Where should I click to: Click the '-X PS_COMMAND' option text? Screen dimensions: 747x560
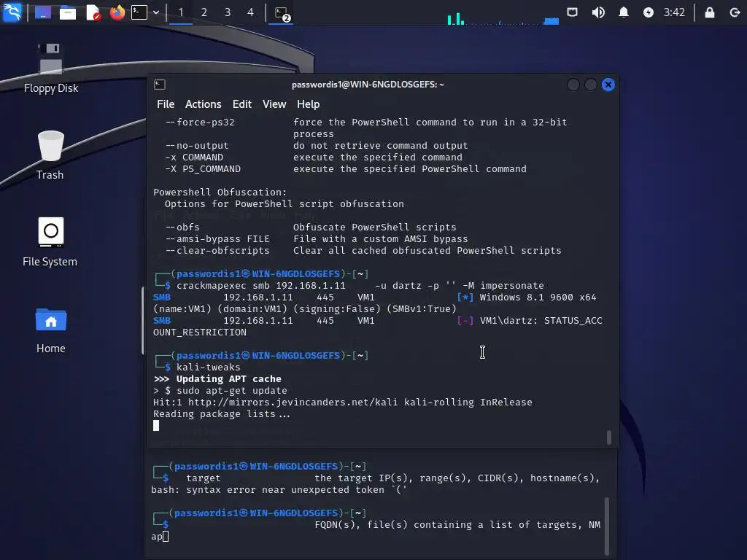coord(203,169)
